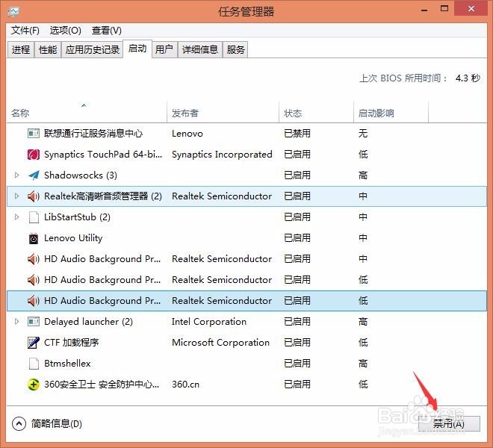Click the Synaptics TouchPad red icon

(34, 155)
